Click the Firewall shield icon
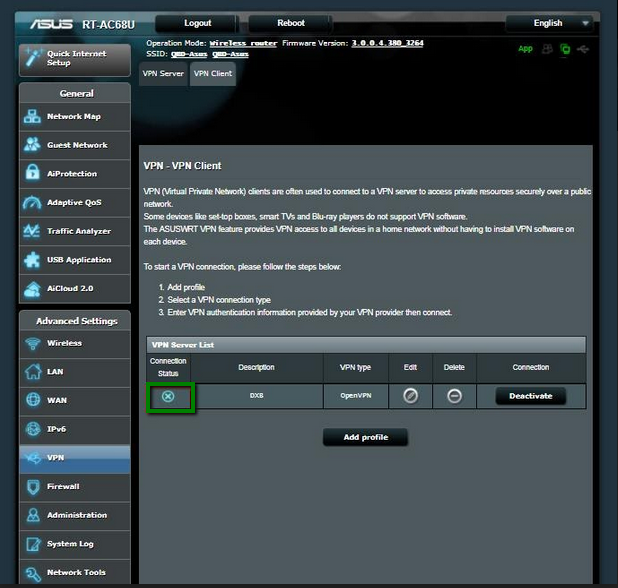618x588 pixels. [33, 487]
